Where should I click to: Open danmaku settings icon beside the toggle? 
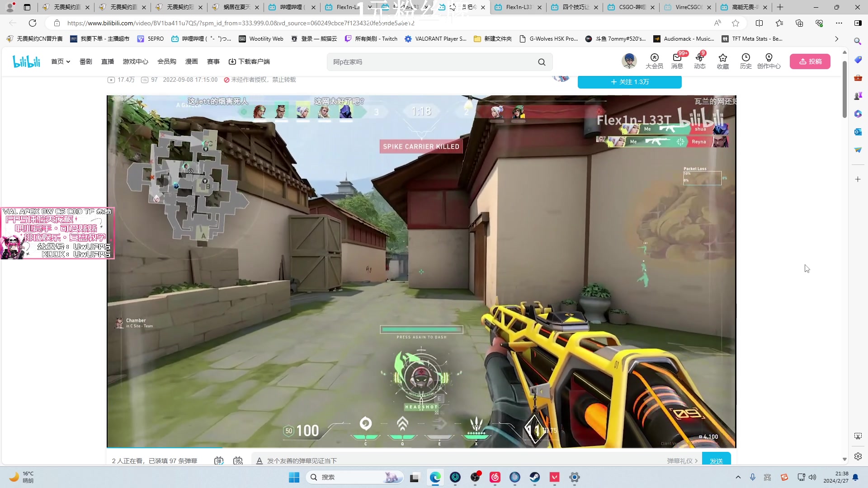coord(238,460)
